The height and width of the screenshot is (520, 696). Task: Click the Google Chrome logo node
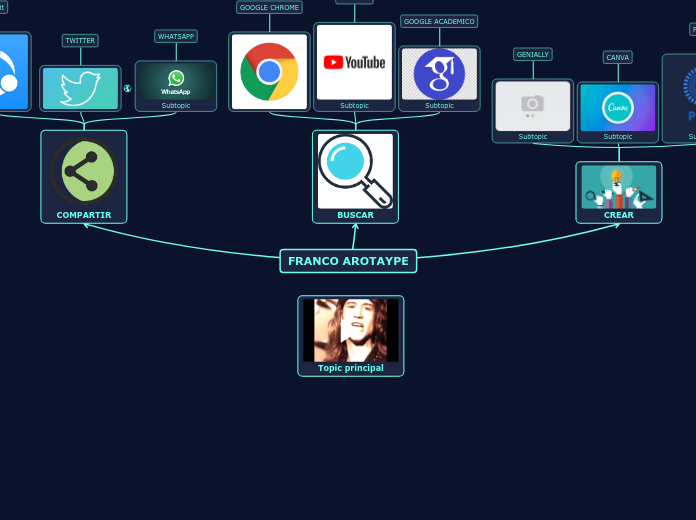269,71
